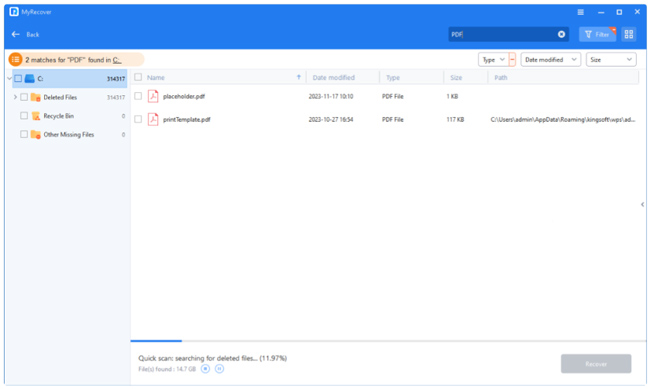
Task: Check the Deleted Files checkbox
Action: (x=24, y=97)
